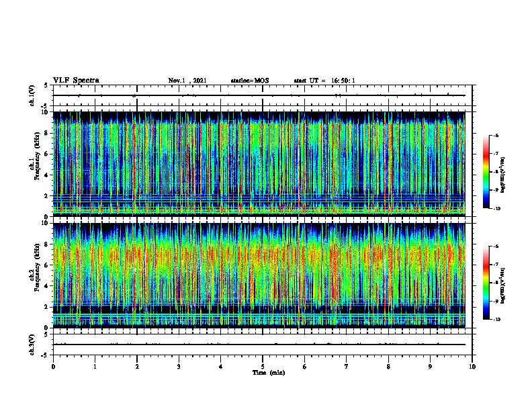Click the "Time (min)" axis label
This screenshot has width=532, height=411.
(x=269, y=373)
